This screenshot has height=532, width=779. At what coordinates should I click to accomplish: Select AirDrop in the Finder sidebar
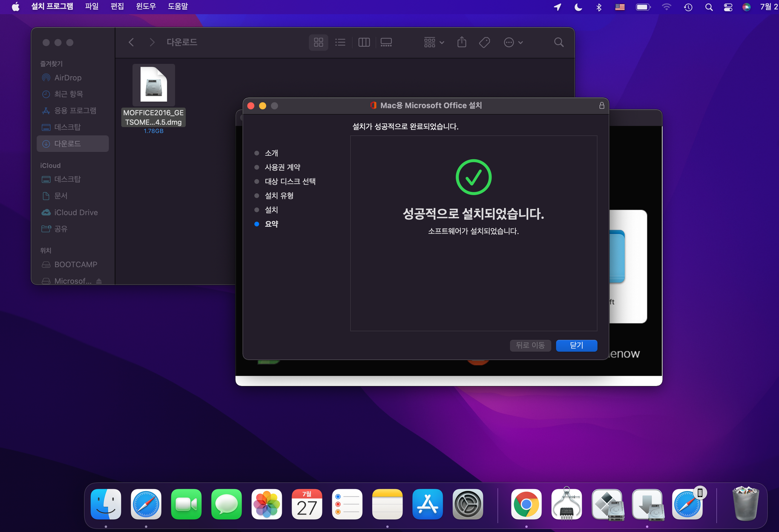pos(72,77)
